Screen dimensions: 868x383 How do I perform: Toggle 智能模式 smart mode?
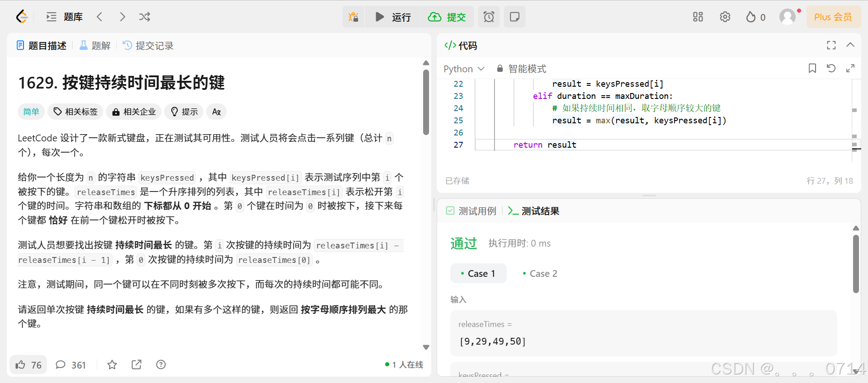(521, 69)
